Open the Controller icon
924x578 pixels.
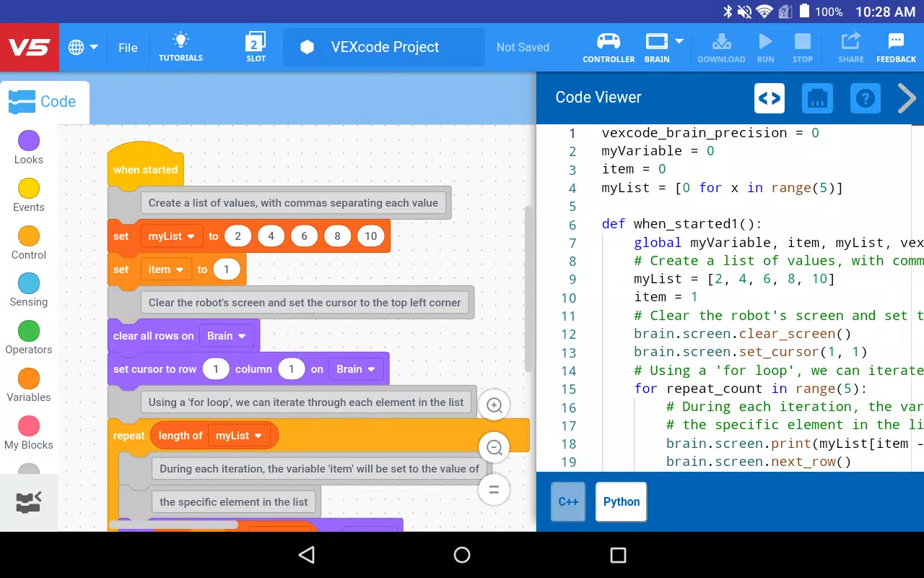(609, 41)
